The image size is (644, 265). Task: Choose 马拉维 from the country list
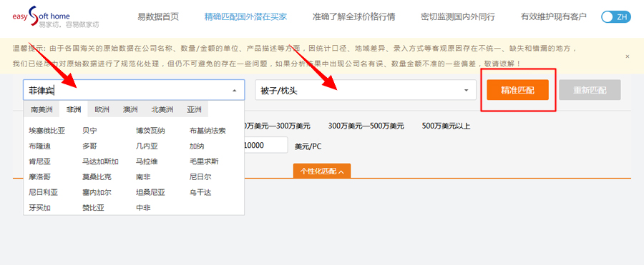click(x=147, y=161)
